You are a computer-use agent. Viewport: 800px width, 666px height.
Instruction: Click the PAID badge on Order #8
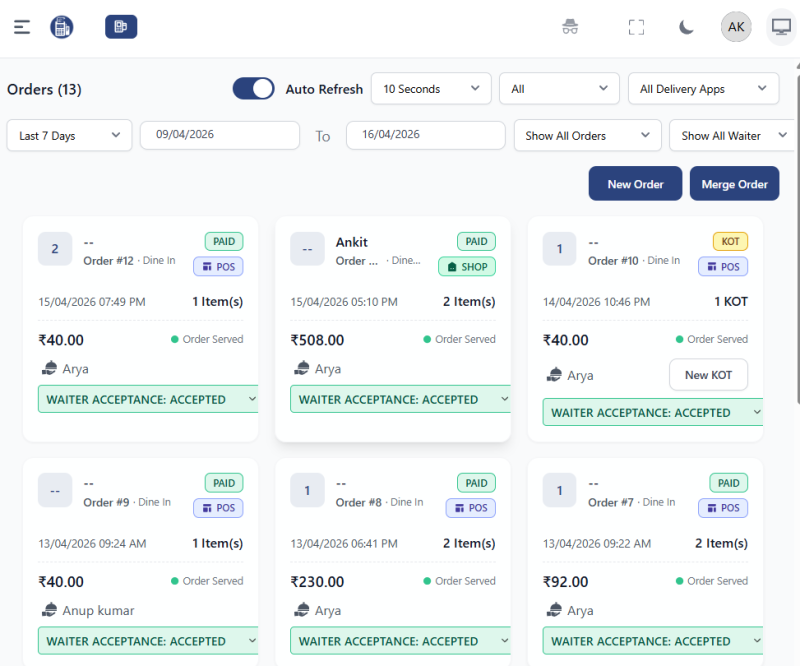476,483
